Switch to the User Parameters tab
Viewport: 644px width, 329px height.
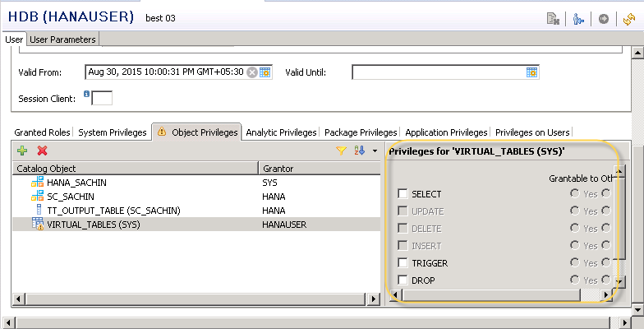tap(64, 39)
